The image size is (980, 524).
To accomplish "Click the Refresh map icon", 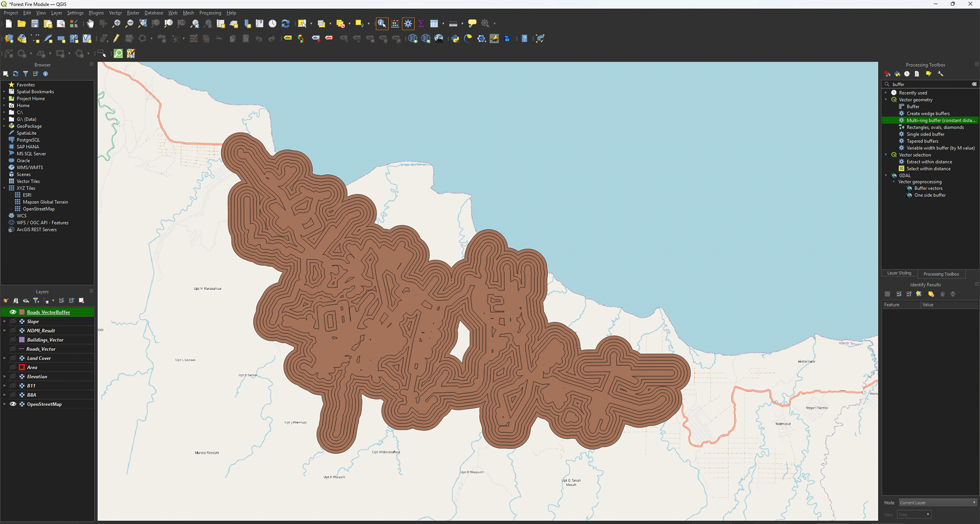I will [286, 23].
